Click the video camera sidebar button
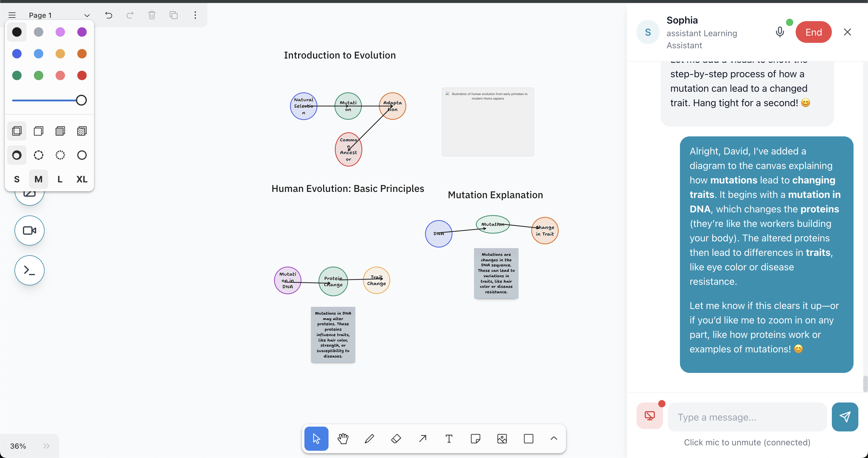 click(x=29, y=231)
